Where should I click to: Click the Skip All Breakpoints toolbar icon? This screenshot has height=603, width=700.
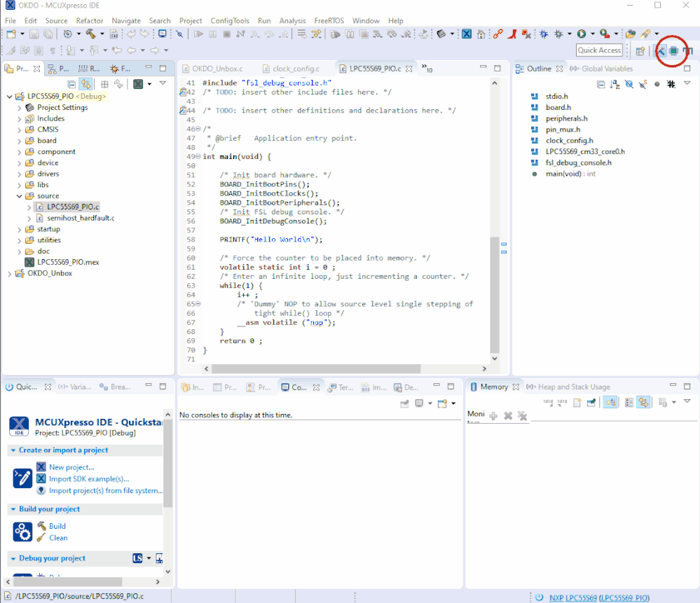179,34
